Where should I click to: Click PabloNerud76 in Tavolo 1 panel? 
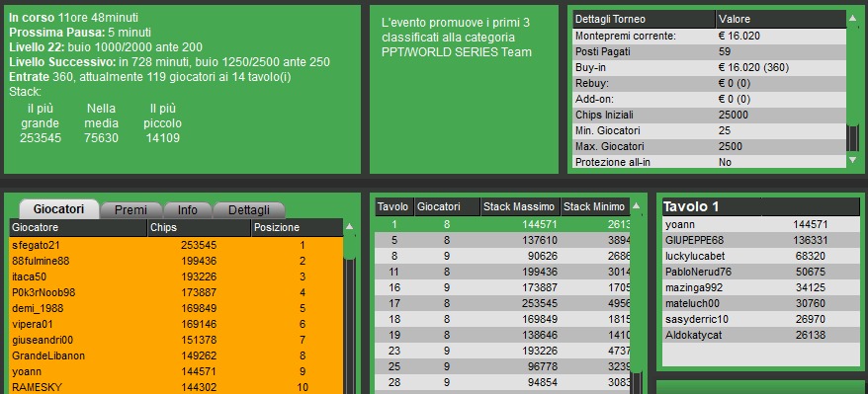click(760, 272)
